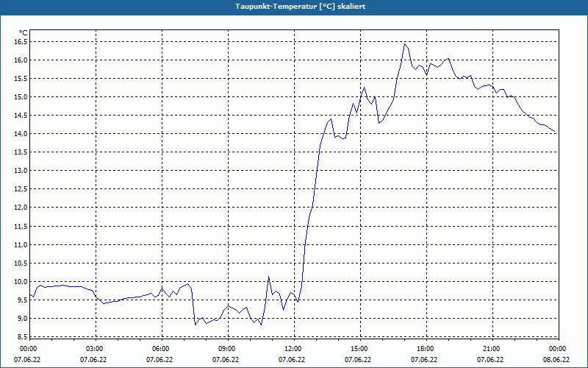Select the 11,0 y-axis value
The height and width of the screenshot is (368, 588).
click(x=21, y=245)
